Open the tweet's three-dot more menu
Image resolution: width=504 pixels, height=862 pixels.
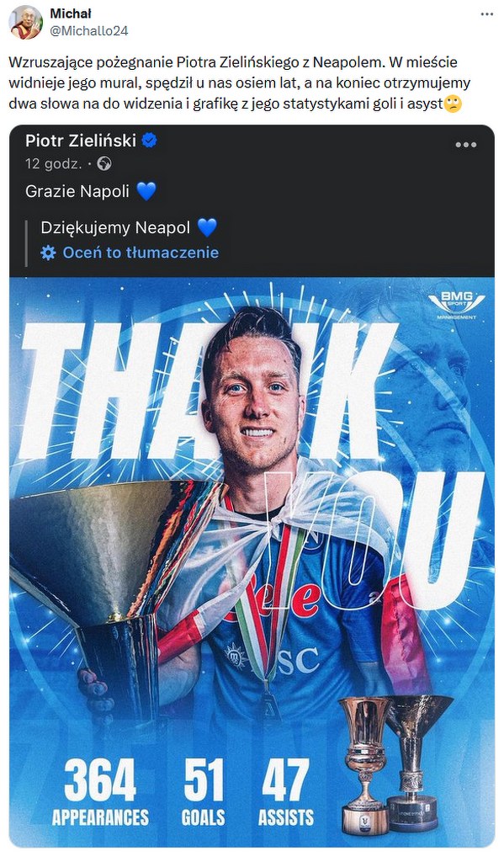click(487, 13)
